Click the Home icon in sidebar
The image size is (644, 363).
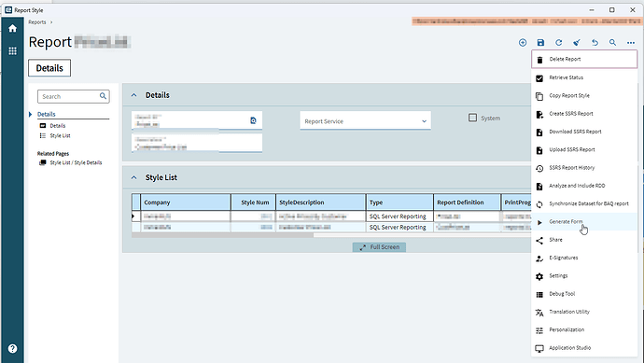(12, 28)
